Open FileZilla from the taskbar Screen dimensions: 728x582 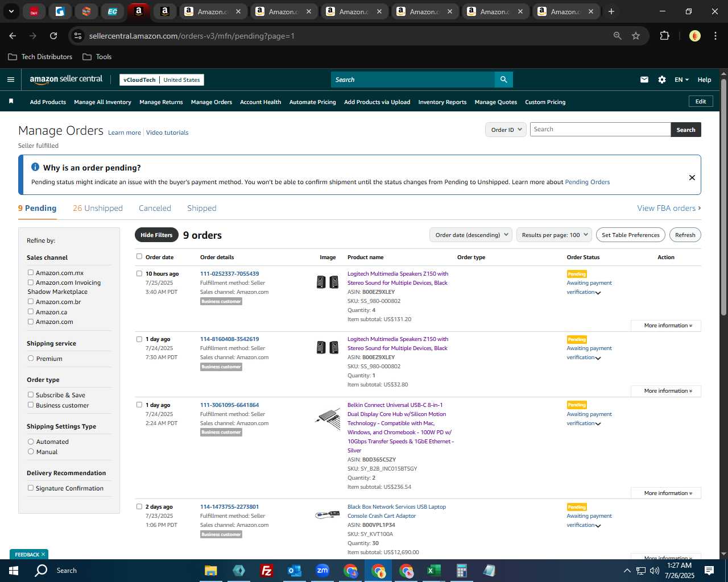(266, 571)
